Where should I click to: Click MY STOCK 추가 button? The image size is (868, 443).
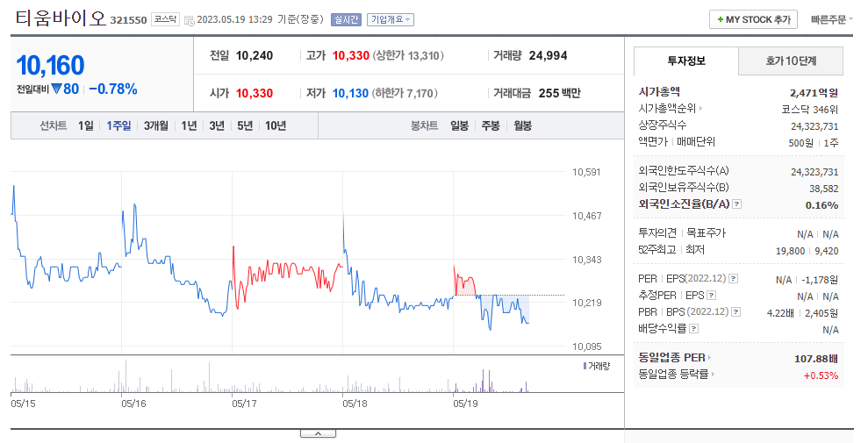(x=753, y=19)
